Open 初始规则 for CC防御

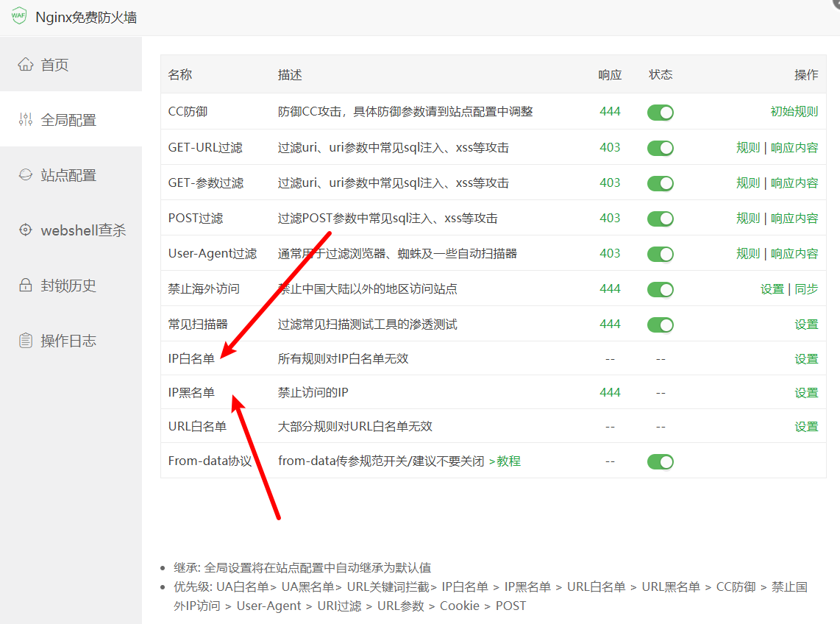(794, 112)
